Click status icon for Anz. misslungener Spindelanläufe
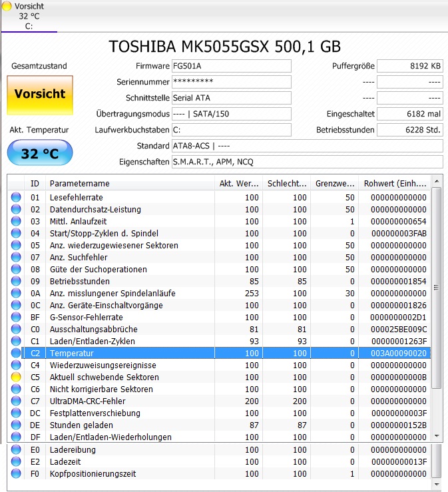 [x=16, y=293]
